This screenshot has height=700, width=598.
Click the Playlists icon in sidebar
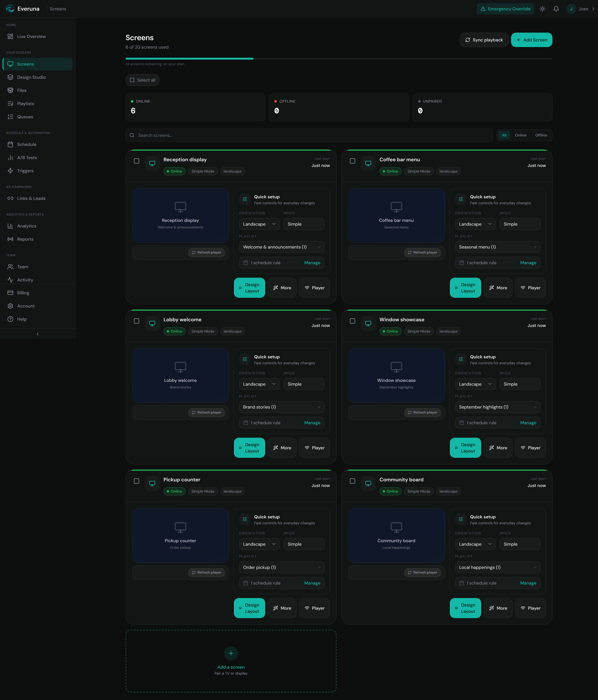coord(11,104)
